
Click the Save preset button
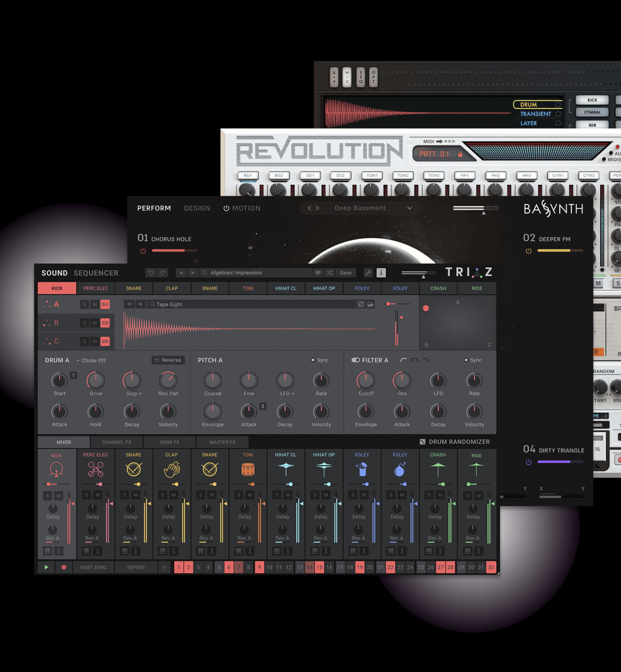346,273
